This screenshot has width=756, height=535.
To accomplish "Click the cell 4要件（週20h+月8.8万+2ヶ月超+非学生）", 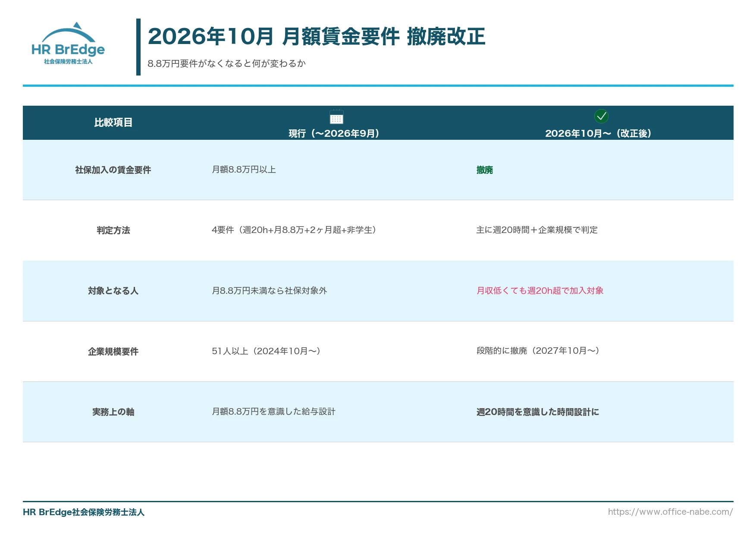I will [x=295, y=230].
